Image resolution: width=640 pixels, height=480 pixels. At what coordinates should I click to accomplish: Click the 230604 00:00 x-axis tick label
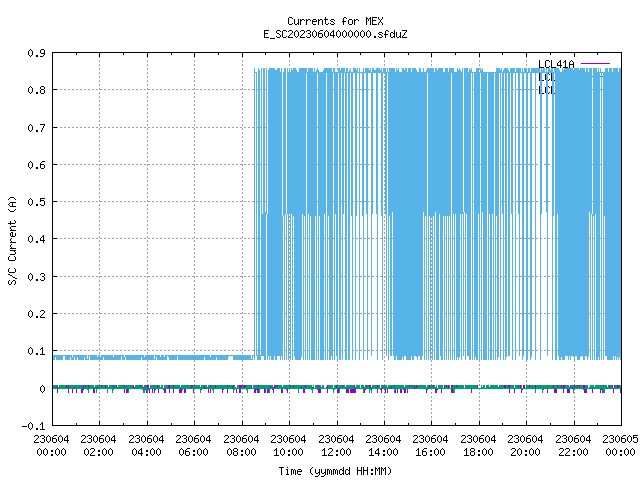point(51,446)
